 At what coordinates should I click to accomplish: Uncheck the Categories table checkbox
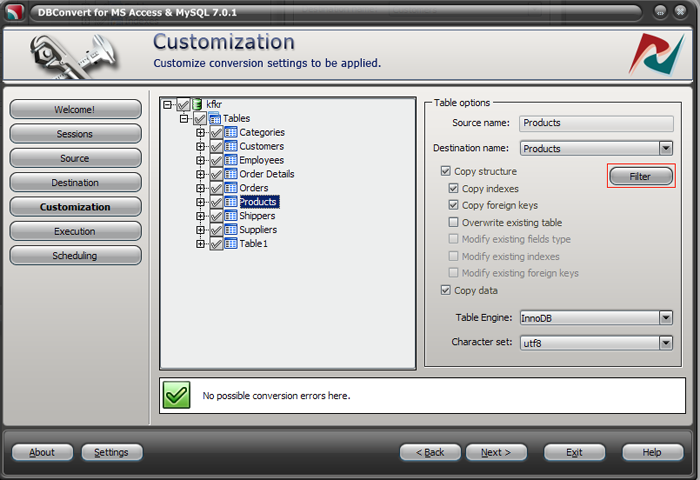point(216,133)
